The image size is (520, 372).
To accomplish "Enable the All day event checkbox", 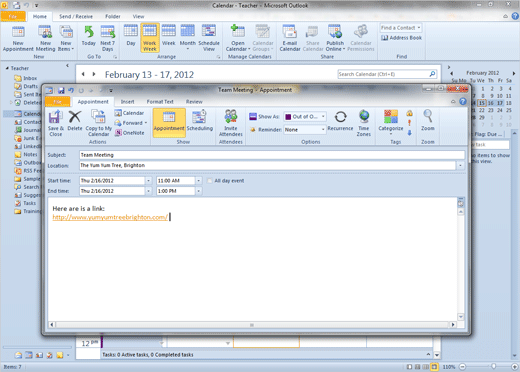I will point(210,181).
